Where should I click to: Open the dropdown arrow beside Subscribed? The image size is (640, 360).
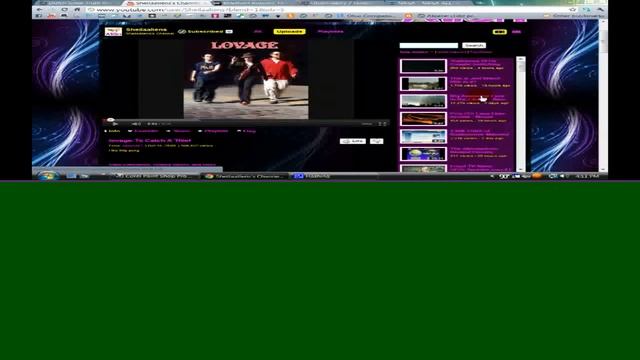(x=229, y=31)
